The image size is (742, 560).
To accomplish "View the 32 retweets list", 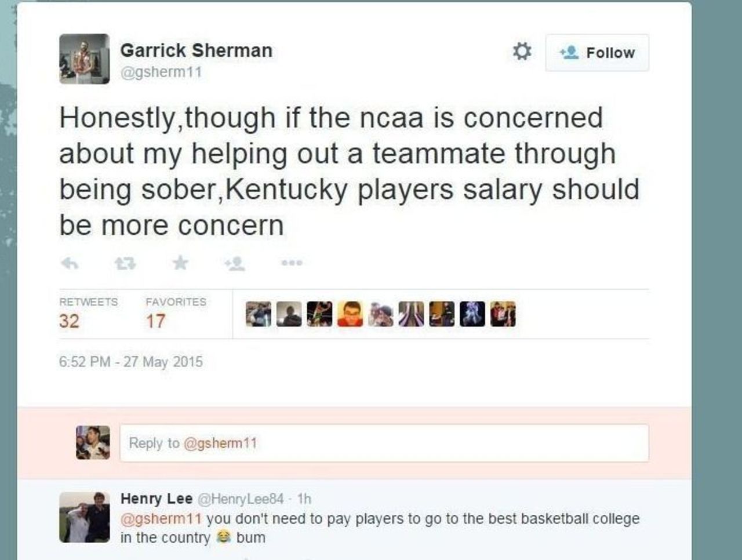I will [x=69, y=321].
